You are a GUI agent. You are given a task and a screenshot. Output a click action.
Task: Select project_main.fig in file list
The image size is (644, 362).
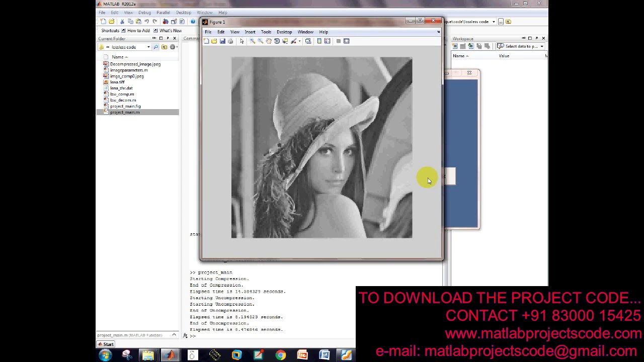click(125, 107)
